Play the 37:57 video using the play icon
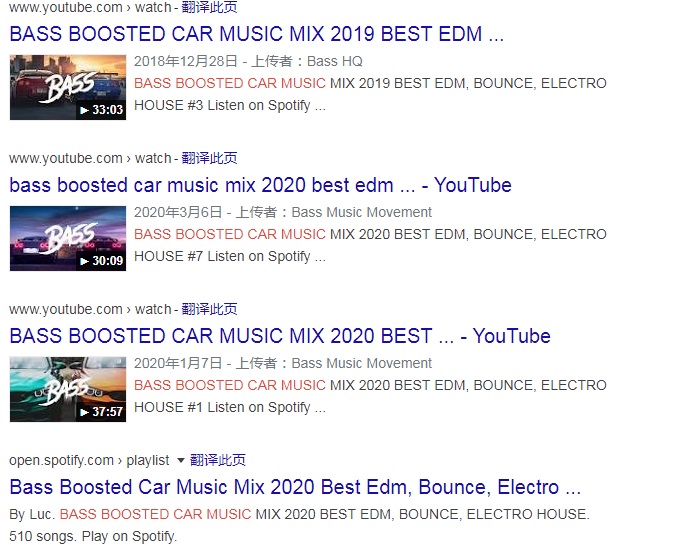 click(x=84, y=412)
